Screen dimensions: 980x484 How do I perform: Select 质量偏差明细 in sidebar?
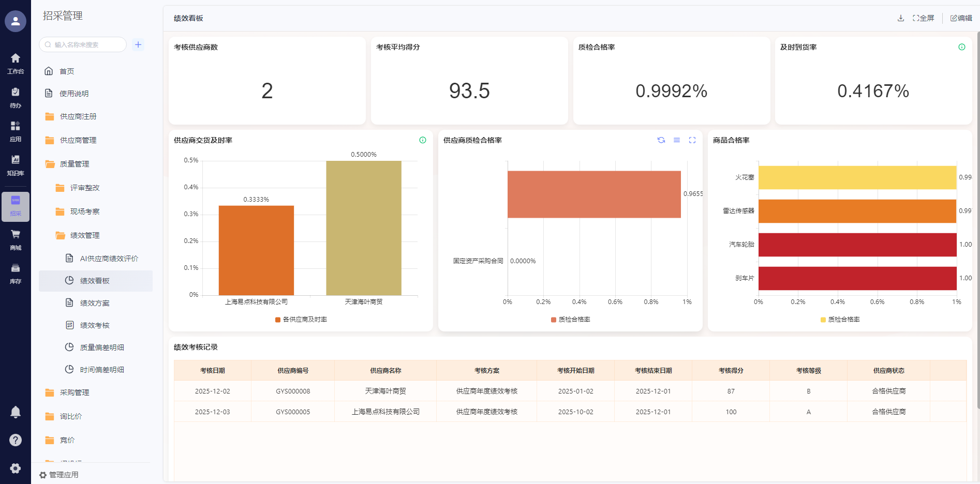tap(102, 347)
